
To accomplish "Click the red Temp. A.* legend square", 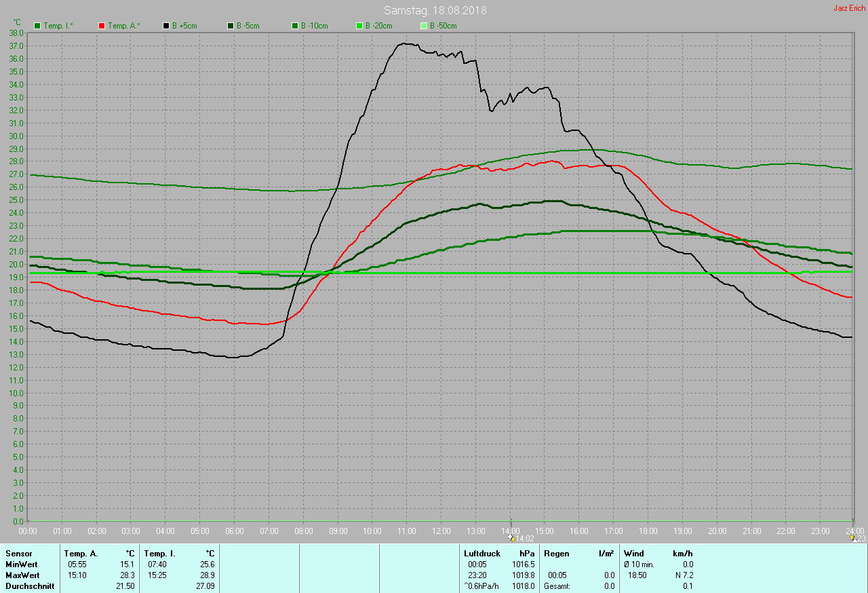I will (x=102, y=26).
